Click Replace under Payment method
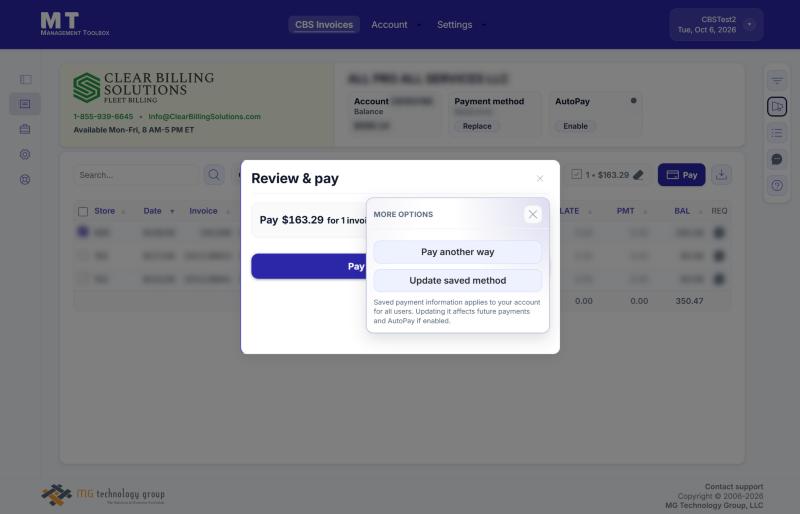Viewport: 800px width, 514px height. pos(477,126)
